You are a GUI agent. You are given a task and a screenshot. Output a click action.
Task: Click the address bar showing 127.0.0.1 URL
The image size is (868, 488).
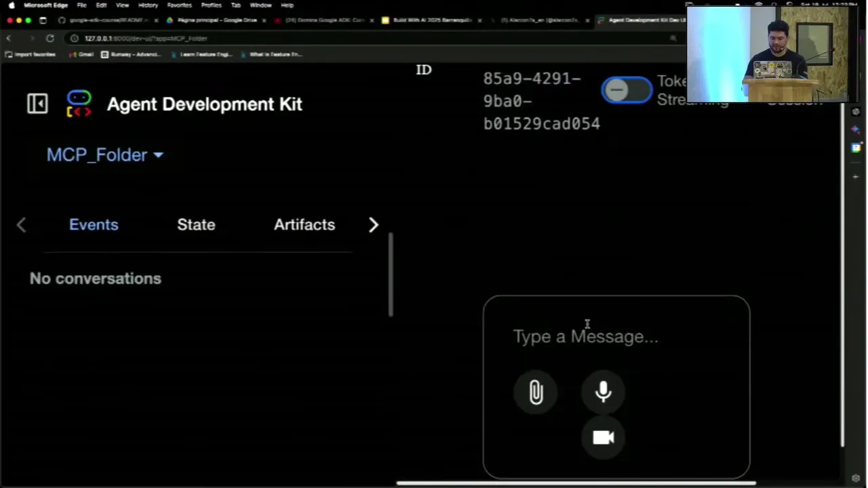373,38
